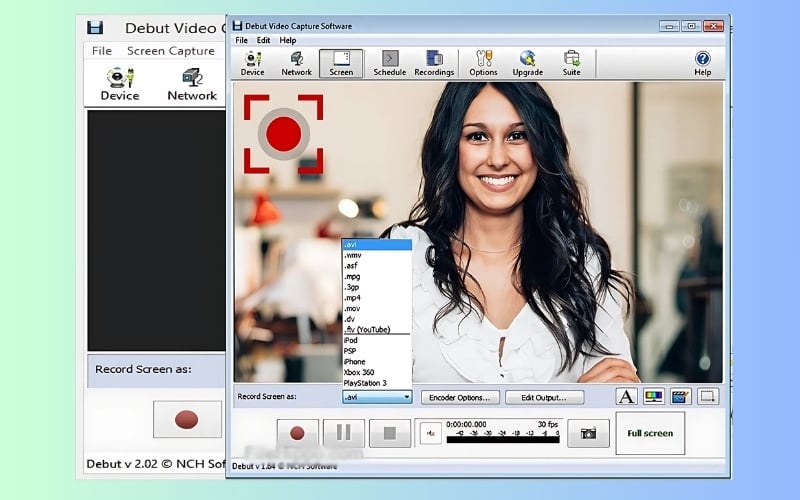Viewport: 800px width, 500px height.
Task: Open the Recordings list
Action: pyautogui.click(x=434, y=64)
